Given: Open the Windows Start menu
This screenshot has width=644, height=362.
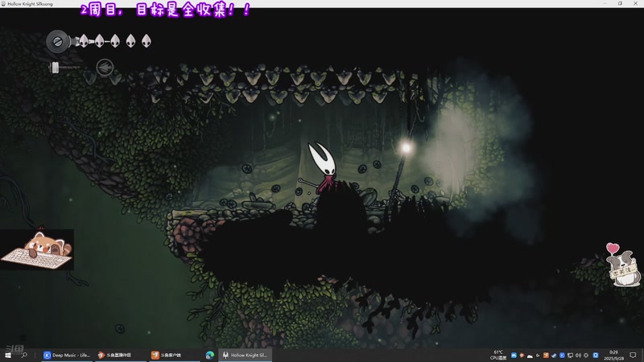Looking at the screenshot, I should point(8,355).
